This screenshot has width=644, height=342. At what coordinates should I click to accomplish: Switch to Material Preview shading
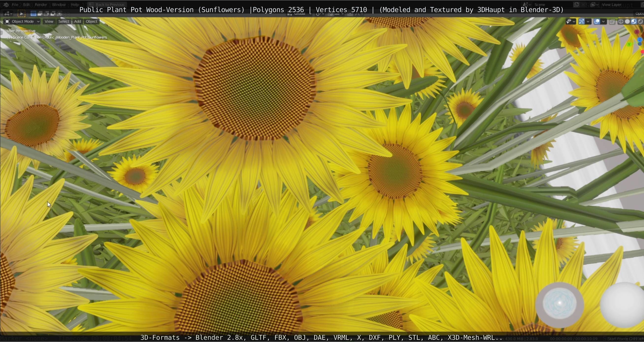[634, 21]
